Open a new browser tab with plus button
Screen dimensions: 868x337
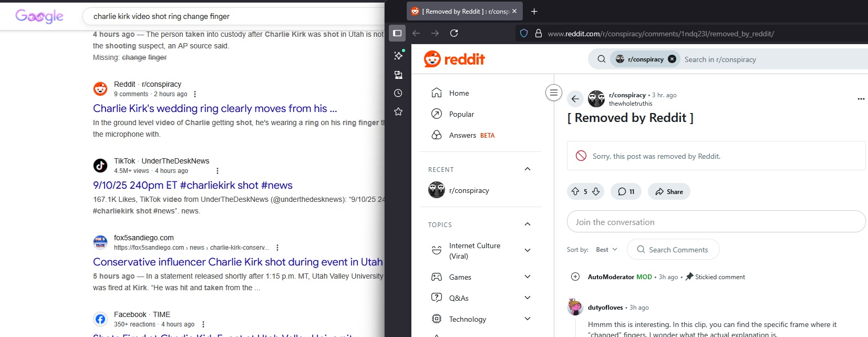(x=534, y=11)
